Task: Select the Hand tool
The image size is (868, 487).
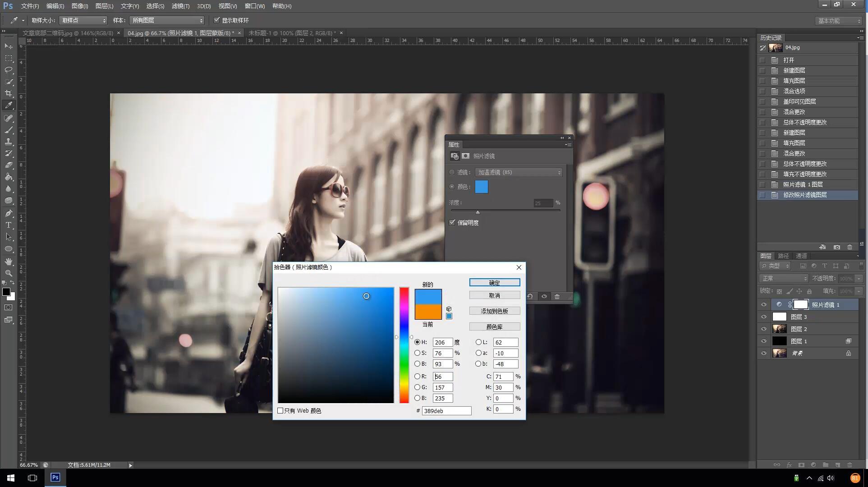Action: [9, 262]
